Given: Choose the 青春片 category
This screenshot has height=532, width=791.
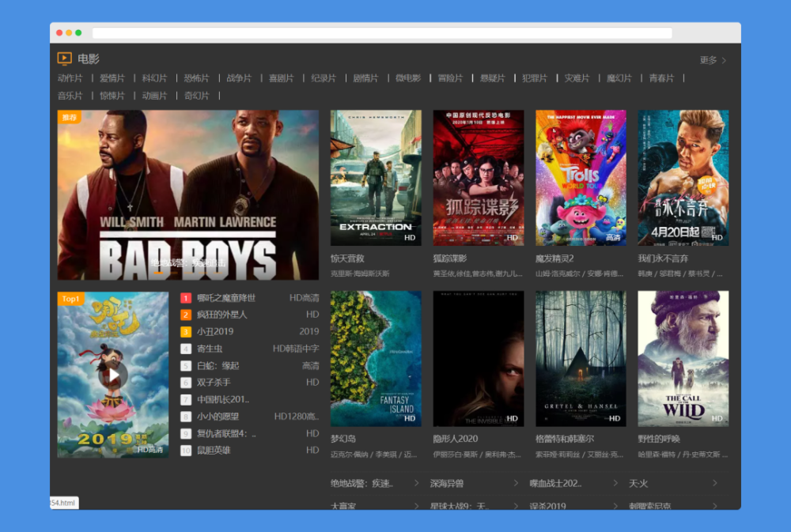Looking at the screenshot, I should [661, 78].
